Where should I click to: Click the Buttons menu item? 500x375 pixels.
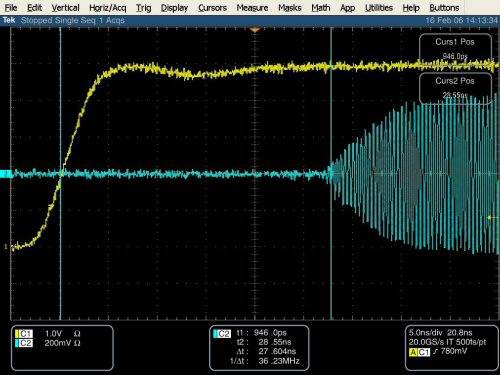(x=444, y=8)
